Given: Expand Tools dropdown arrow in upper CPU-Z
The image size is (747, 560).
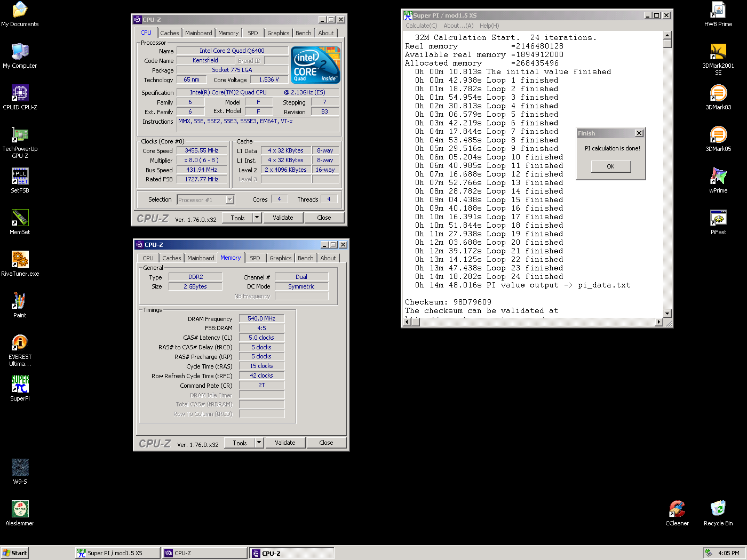Looking at the screenshot, I should pos(257,218).
